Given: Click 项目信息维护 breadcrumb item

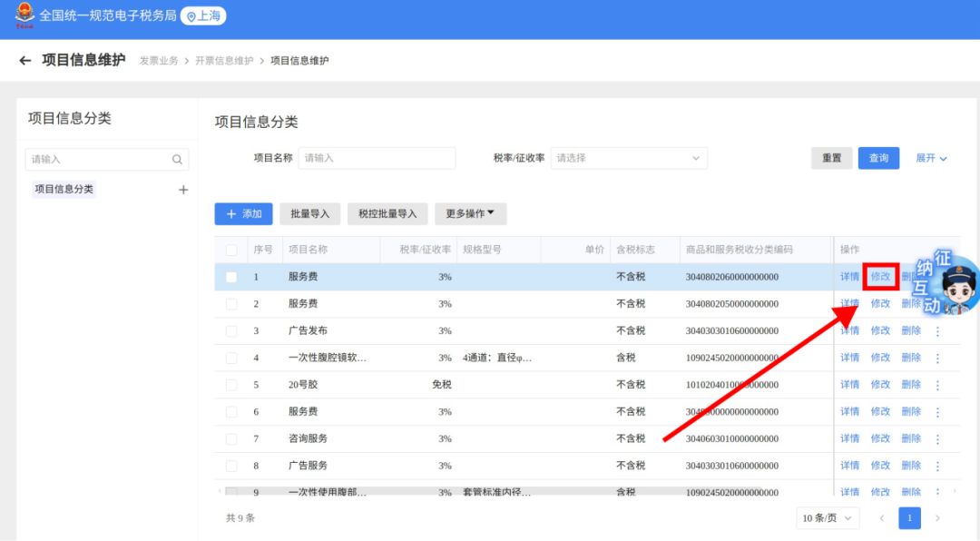Looking at the screenshot, I should point(299,61).
